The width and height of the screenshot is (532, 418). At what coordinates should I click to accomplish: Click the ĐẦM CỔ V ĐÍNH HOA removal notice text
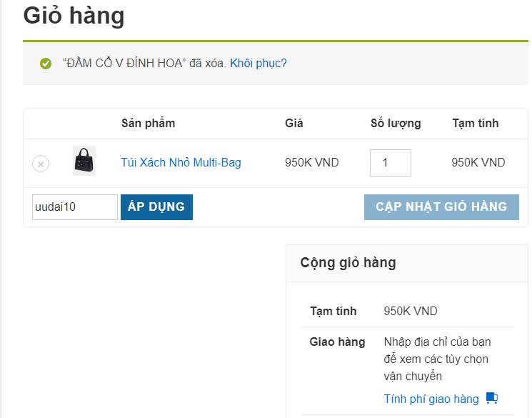pyautogui.click(x=144, y=63)
